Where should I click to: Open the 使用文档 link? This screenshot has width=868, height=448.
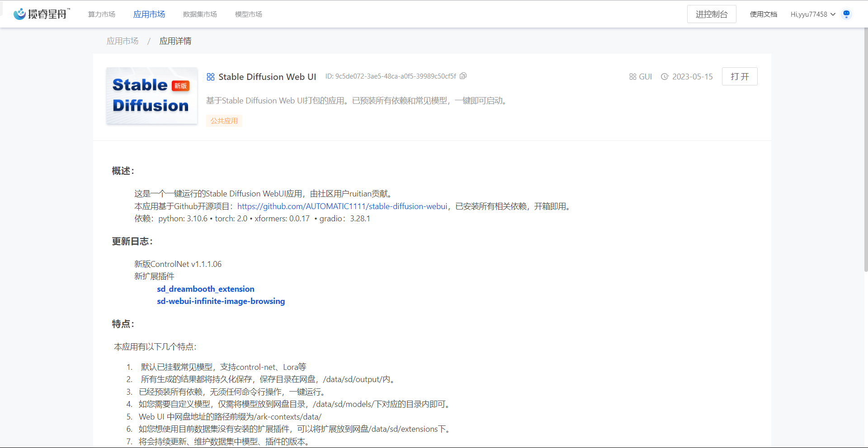coord(763,14)
